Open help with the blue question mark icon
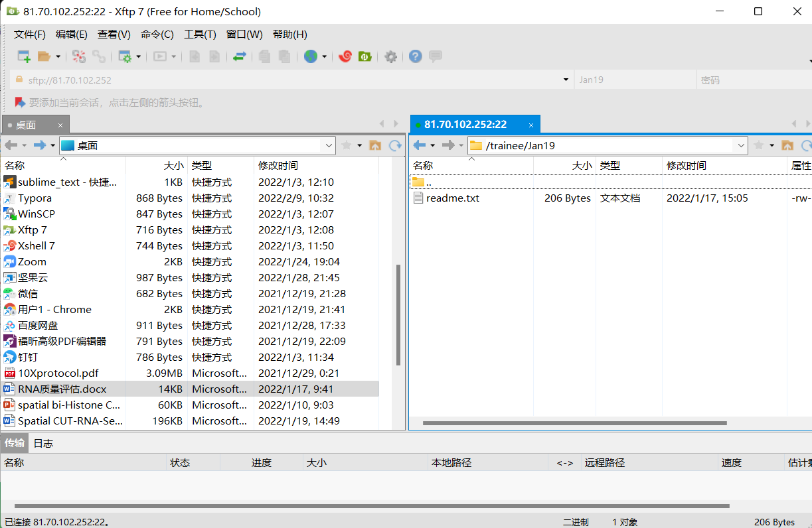The width and height of the screenshot is (812, 528). (416, 56)
